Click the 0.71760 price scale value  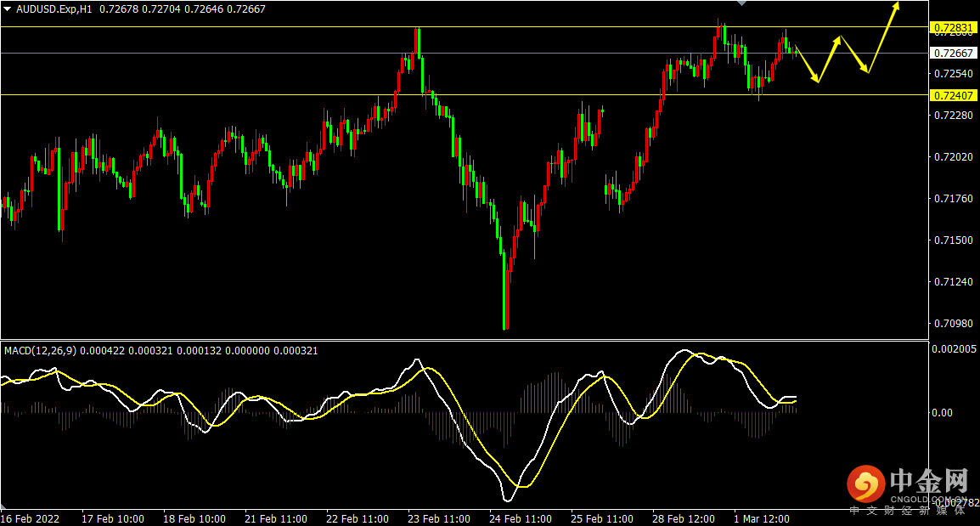click(x=954, y=199)
